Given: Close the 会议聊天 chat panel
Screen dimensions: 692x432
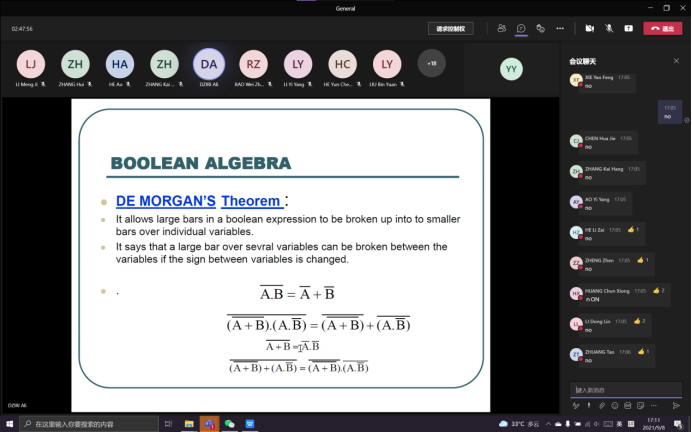Looking at the screenshot, I should tap(676, 61).
